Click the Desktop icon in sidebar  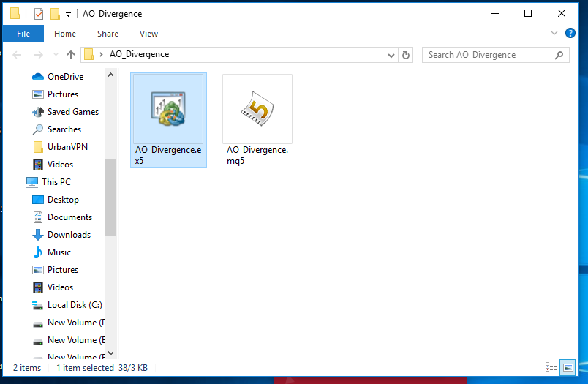click(x=38, y=200)
